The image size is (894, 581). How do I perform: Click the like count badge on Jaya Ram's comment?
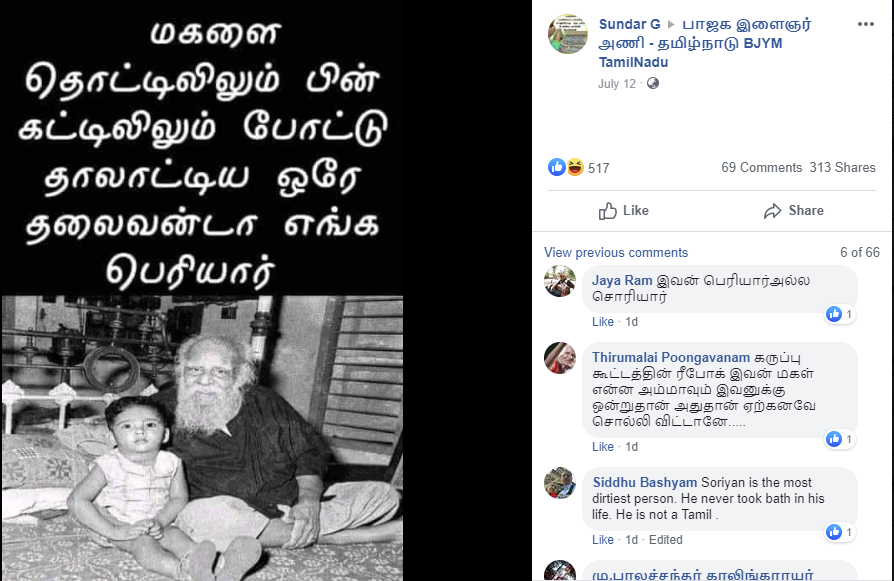[840, 314]
